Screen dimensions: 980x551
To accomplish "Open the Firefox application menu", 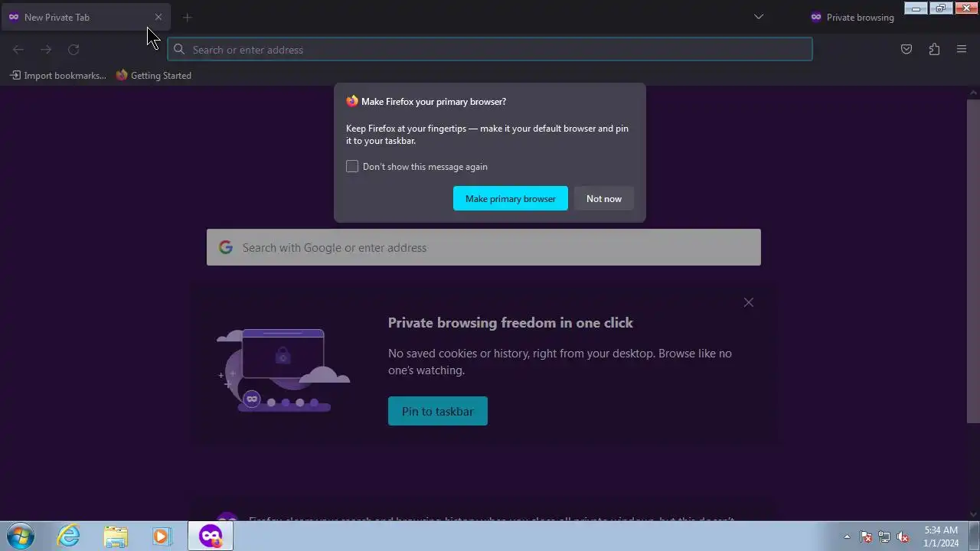I will tap(962, 50).
